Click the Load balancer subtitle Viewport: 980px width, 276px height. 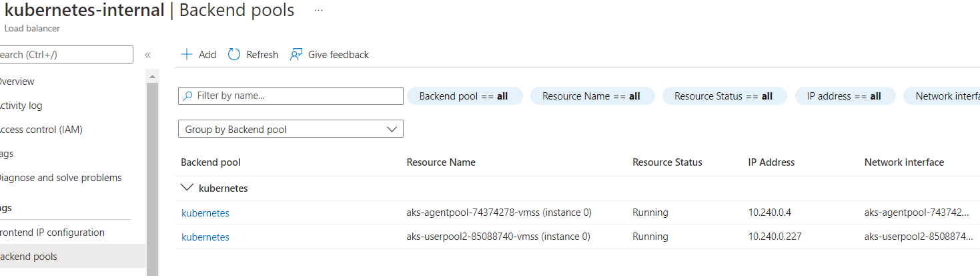tap(32, 29)
